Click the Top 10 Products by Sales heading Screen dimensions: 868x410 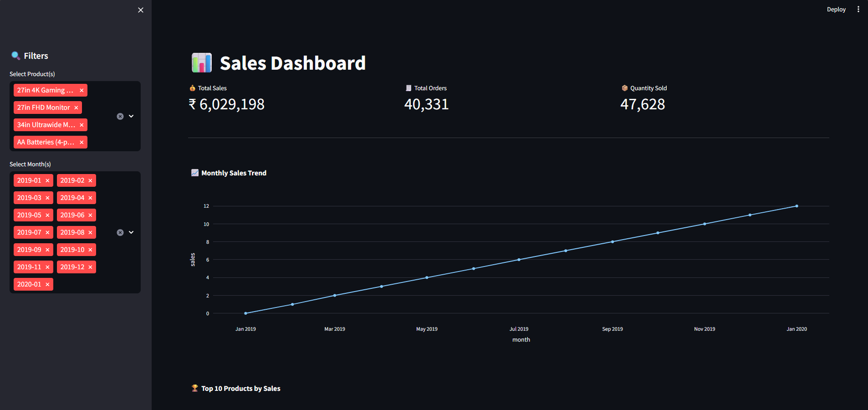pos(241,389)
